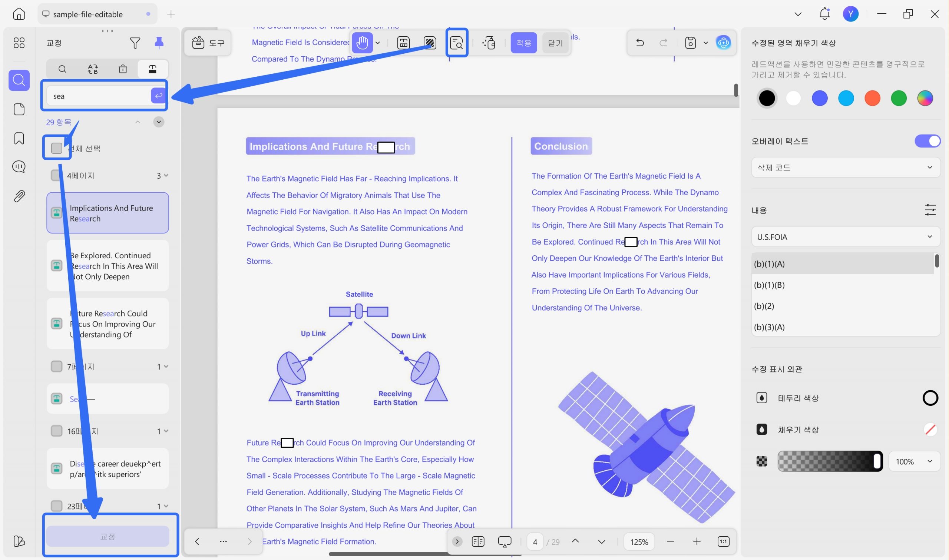The width and height of the screenshot is (949, 560).
Task: Open the 삭제 코드 dropdown
Action: pyautogui.click(x=846, y=167)
